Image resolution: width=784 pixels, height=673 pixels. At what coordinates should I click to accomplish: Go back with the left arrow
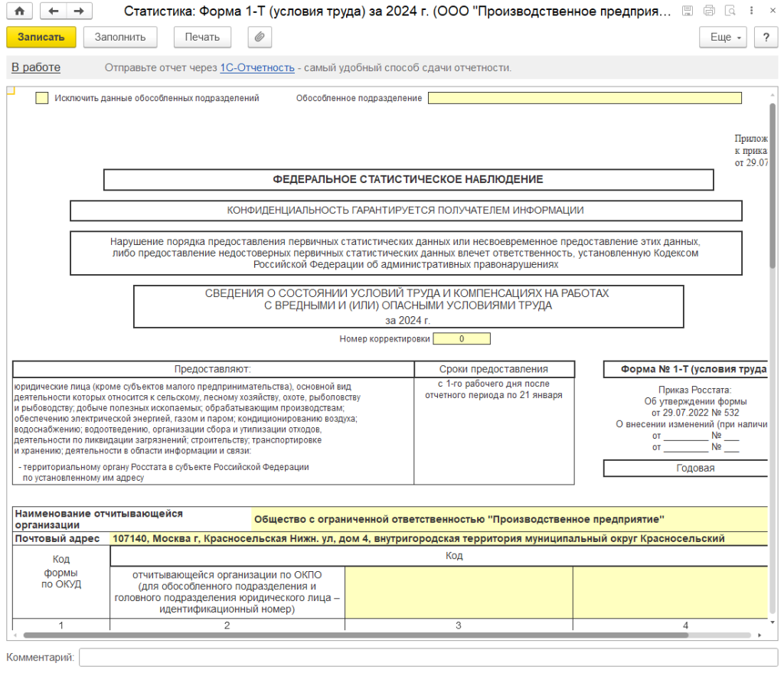tap(52, 11)
